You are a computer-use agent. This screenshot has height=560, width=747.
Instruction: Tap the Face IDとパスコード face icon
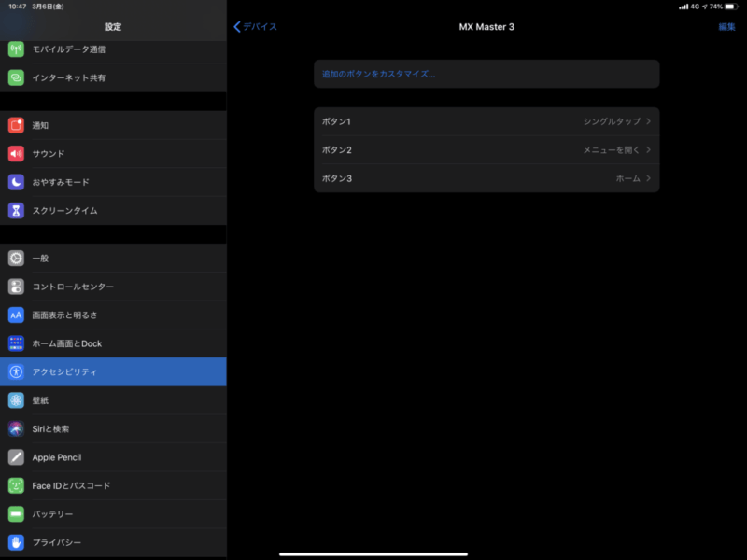coord(16,485)
